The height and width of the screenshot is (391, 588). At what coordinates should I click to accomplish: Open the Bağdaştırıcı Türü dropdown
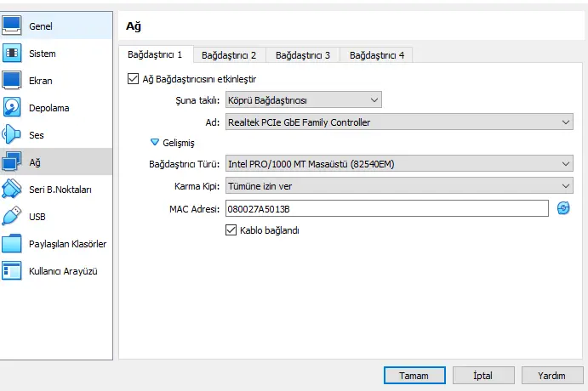[x=399, y=164]
